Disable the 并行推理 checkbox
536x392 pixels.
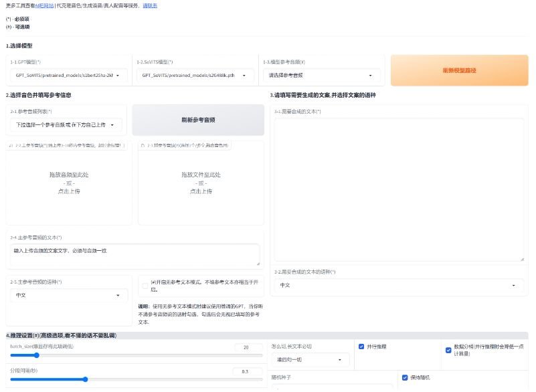point(359,347)
